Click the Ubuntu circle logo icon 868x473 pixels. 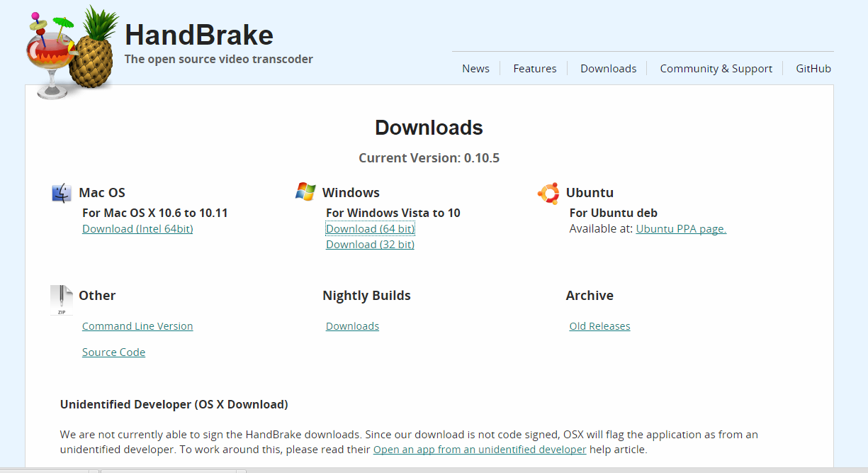point(548,192)
